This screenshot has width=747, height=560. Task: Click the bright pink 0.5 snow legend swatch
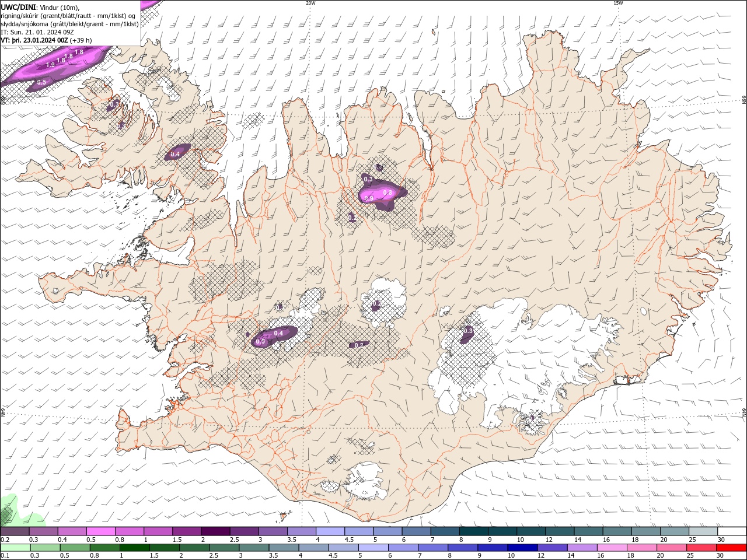click(x=100, y=531)
